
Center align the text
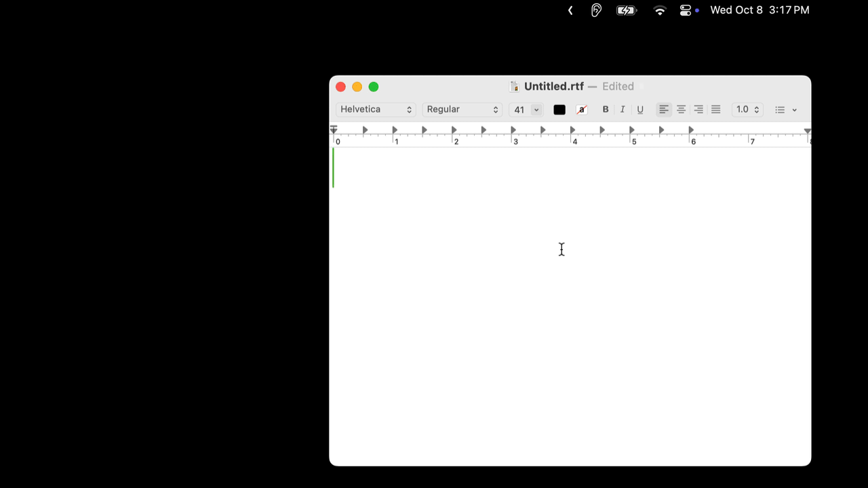point(681,110)
